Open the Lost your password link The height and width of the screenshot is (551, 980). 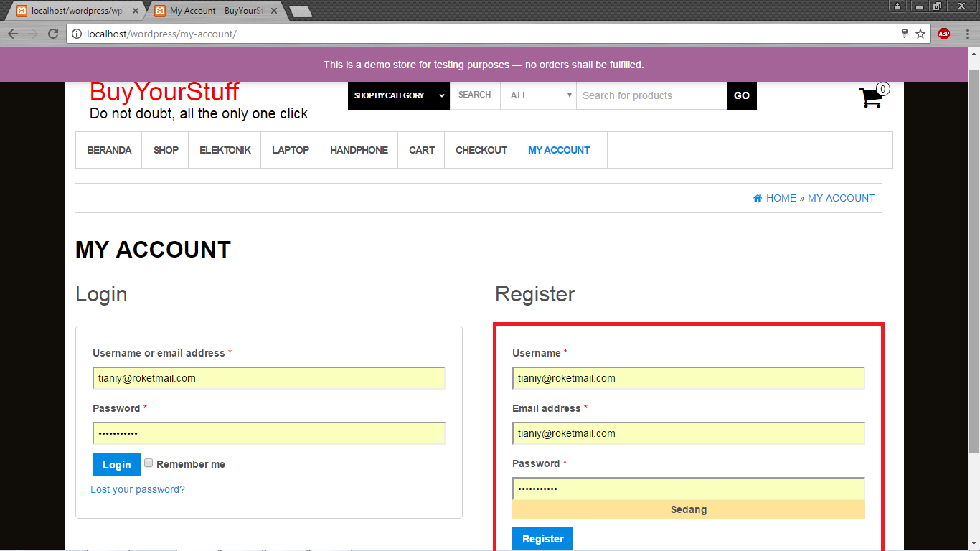137,489
